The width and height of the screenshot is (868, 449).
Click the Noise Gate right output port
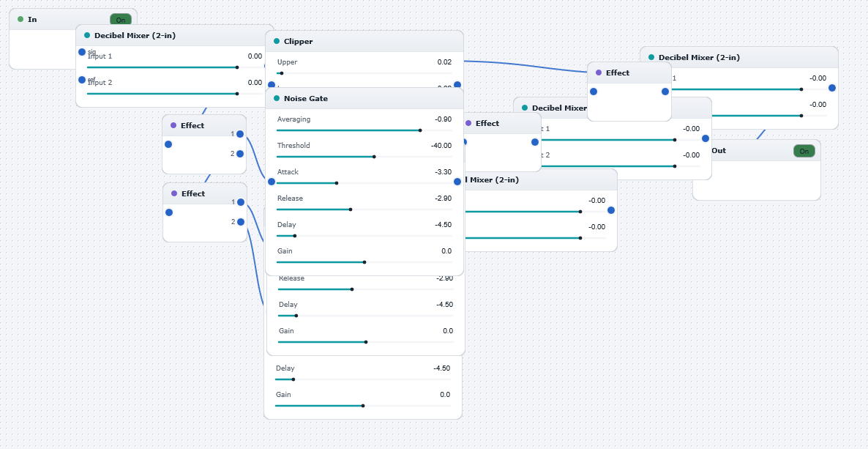[x=457, y=181]
